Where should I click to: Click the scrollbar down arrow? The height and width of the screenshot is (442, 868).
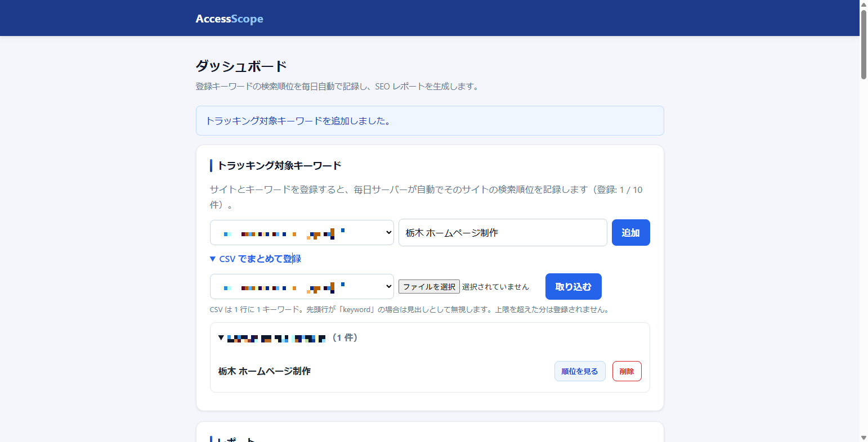point(863,438)
